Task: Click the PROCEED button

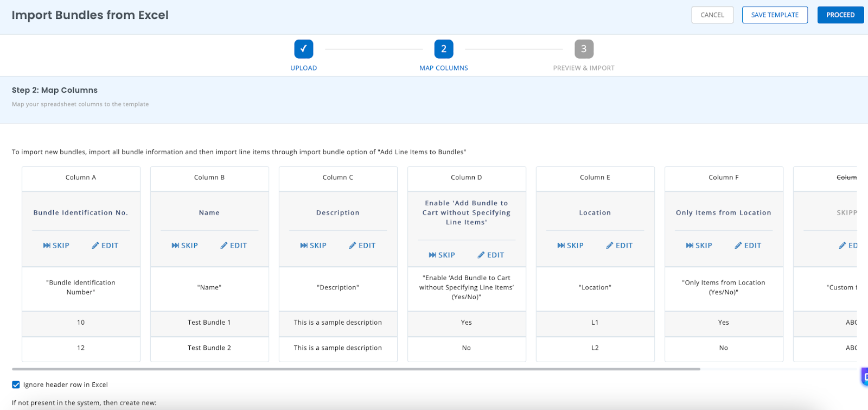Action: click(840, 15)
